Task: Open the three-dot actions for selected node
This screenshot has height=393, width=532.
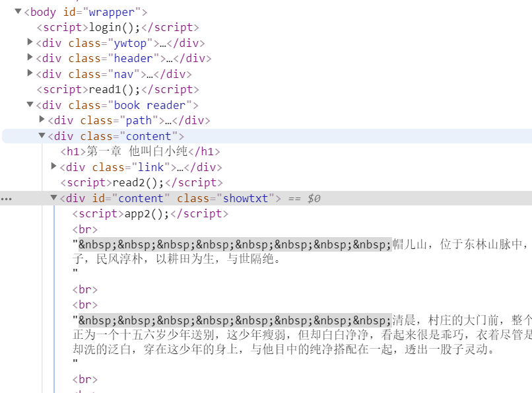Action: [x=6, y=199]
